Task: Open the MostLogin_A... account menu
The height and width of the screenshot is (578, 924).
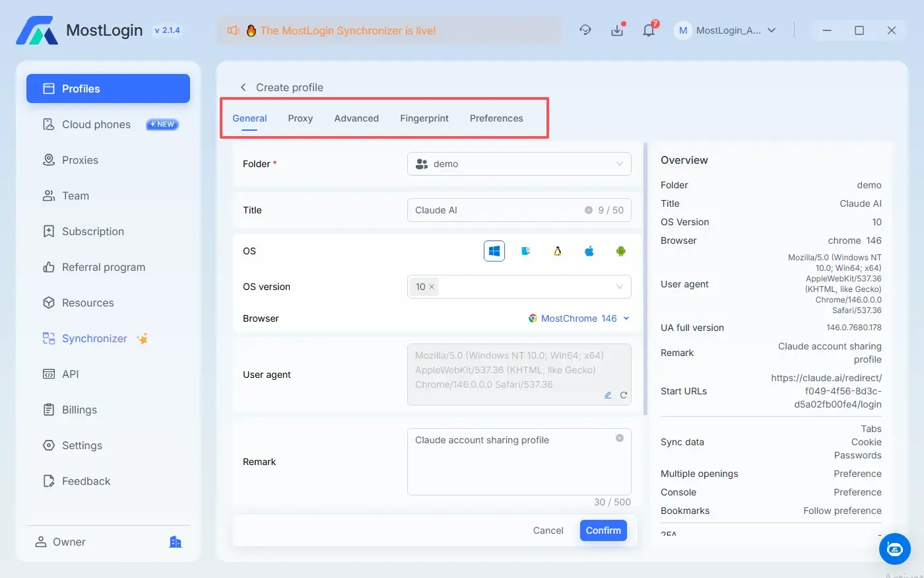Action: [x=725, y=30]
